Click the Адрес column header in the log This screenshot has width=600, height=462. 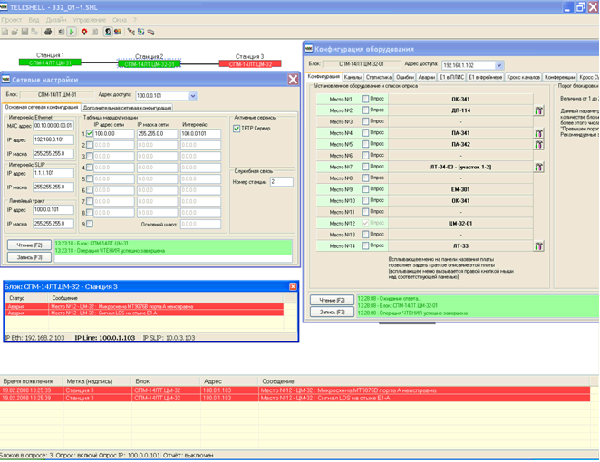(x=228, y=381)
